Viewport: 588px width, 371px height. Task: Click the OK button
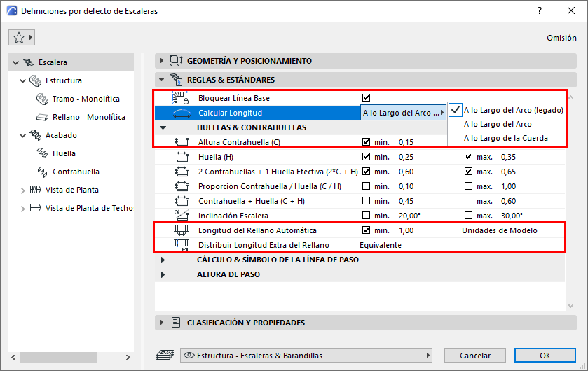pos(545,356)
